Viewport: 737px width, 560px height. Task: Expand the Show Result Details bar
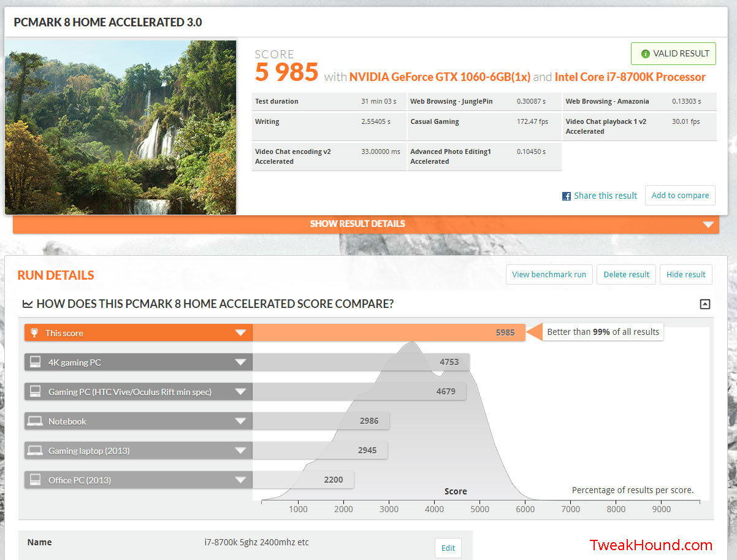(x=365, y=224)
